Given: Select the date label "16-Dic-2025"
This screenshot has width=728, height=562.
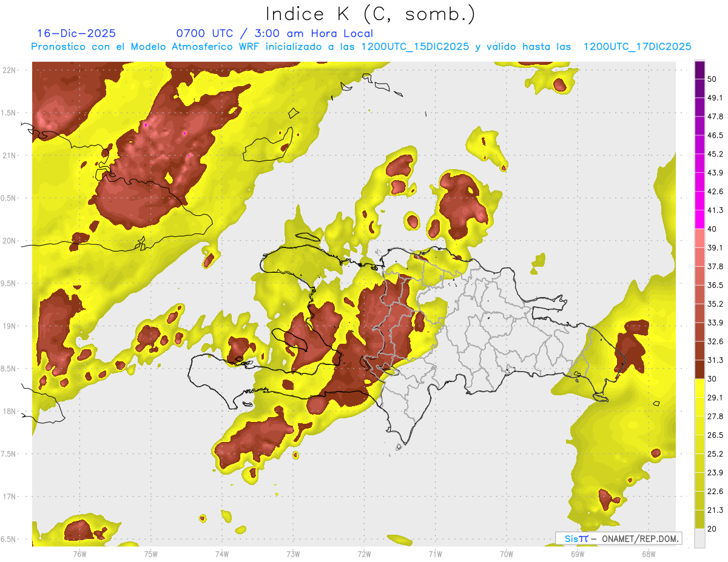Looking at the screenshot, I should click(x=76, y=33).
